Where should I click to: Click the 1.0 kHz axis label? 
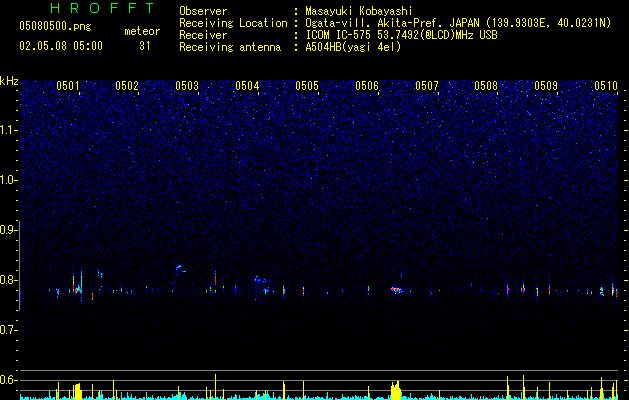pos(9,180)
